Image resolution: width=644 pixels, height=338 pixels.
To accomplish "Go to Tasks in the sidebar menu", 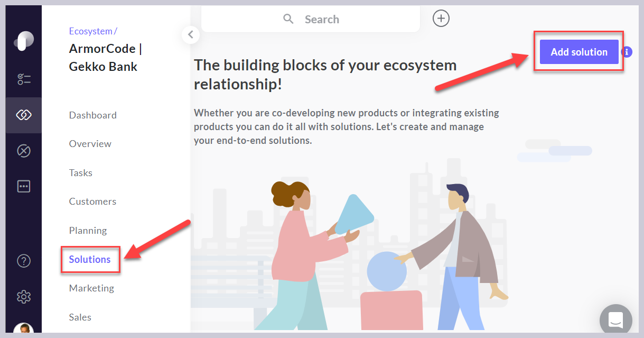I will [x=81, y=173].
